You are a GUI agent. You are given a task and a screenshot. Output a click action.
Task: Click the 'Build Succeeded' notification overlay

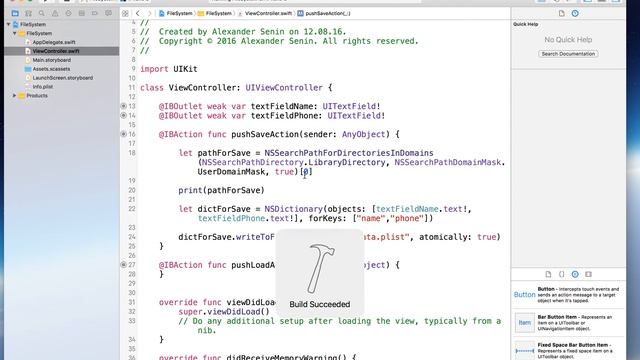pyautogui.click(x=320, y=273)
